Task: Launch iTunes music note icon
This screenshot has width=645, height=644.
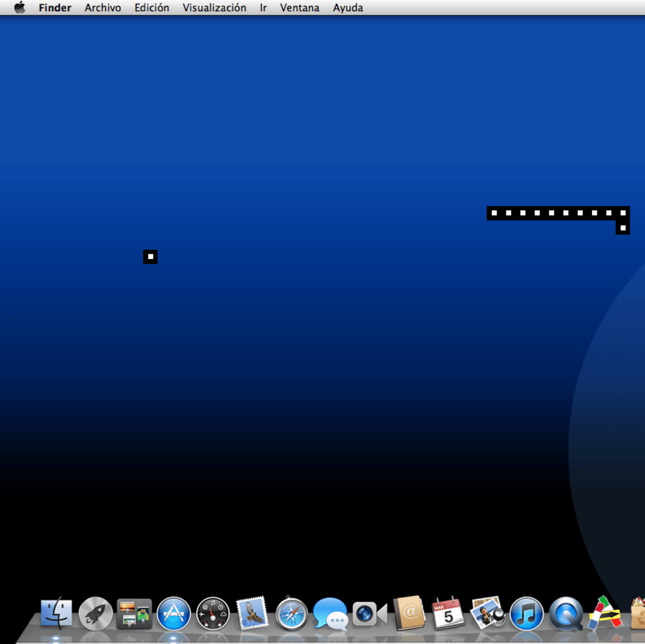Action: coord(527,614)
